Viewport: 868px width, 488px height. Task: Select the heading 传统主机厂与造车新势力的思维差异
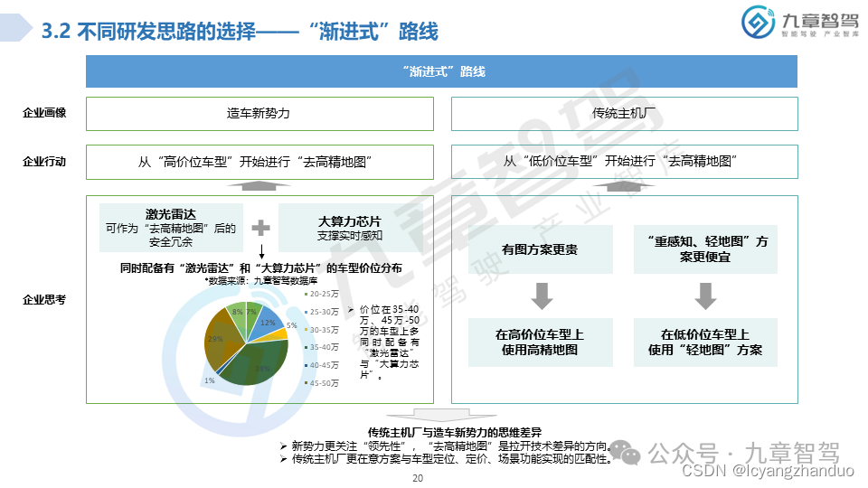[x=455, y=433]
